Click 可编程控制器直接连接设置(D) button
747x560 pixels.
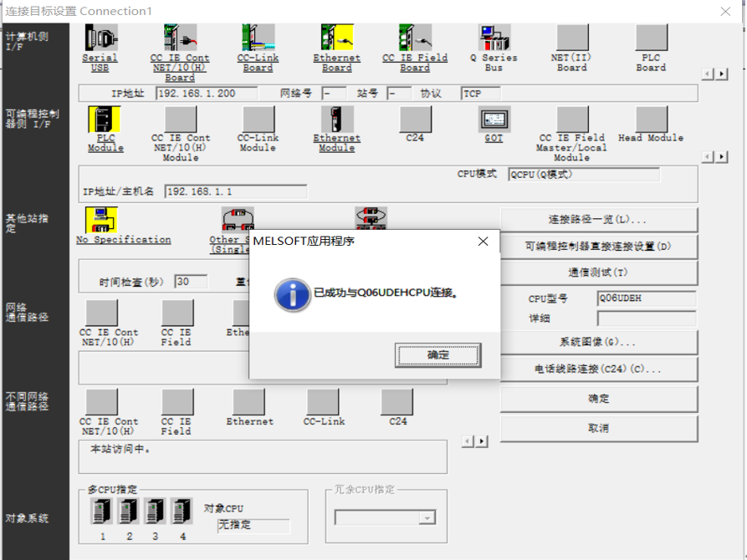pyautogui.click(x=599, y=247)
